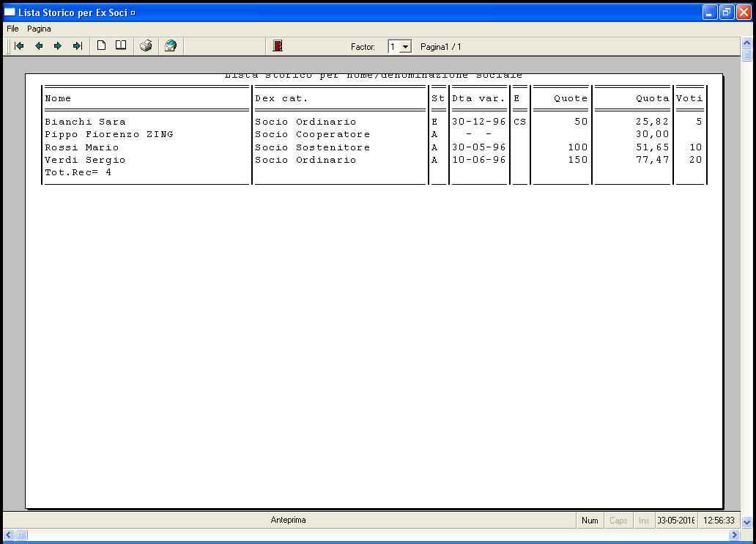
Task: Go to first page toolbar icon
Action: tap(19, 46)
